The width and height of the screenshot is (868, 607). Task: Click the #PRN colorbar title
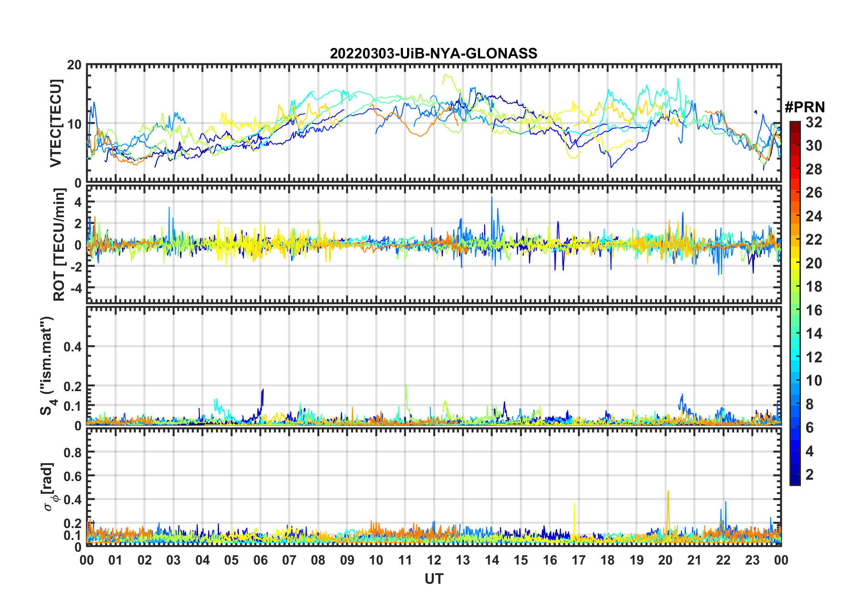coord(805,107)
